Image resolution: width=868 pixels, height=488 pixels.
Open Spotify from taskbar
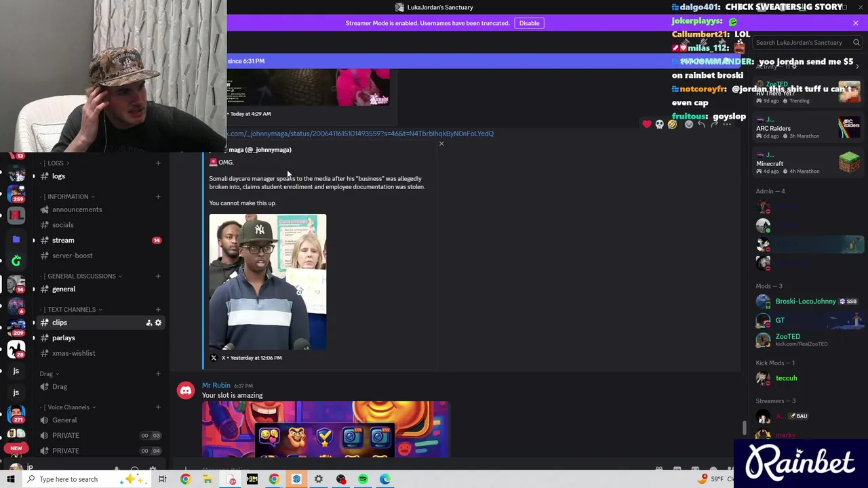363,479
